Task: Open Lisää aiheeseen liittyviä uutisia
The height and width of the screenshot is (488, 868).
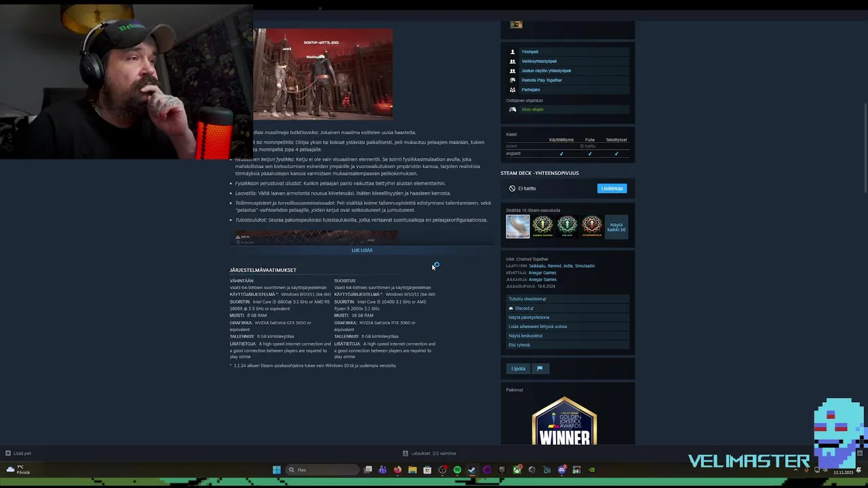Action: (x=567, y=327)
